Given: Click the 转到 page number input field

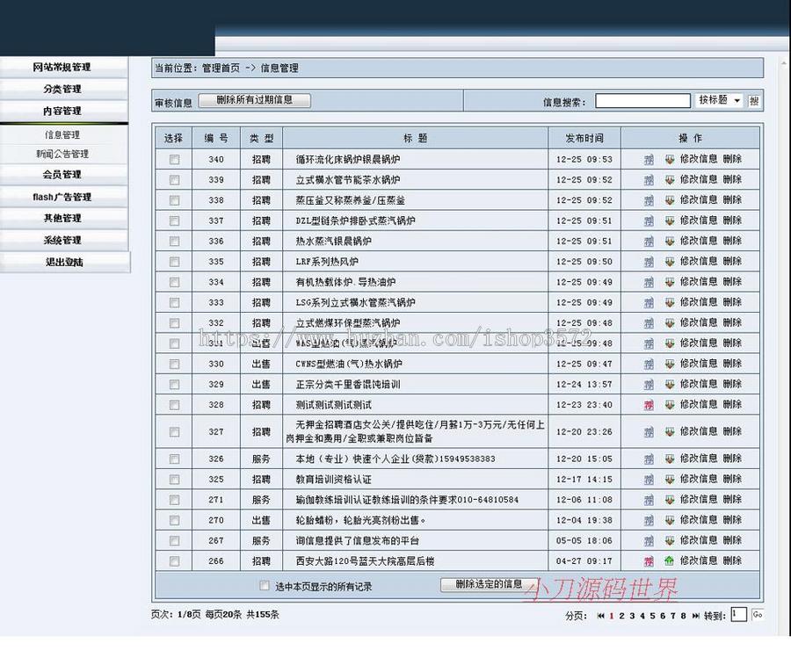Looking at the screenshot, I should point(739,616).
